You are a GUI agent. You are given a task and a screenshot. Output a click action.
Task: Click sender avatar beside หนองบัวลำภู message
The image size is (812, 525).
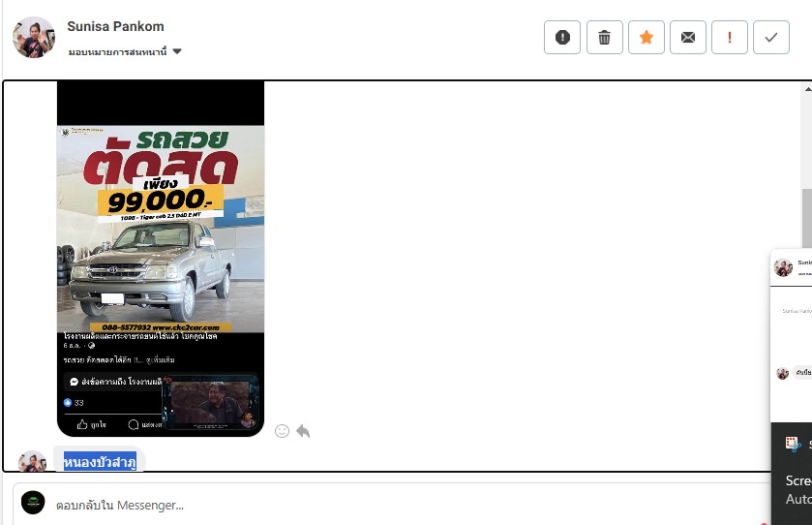(32, 461)
